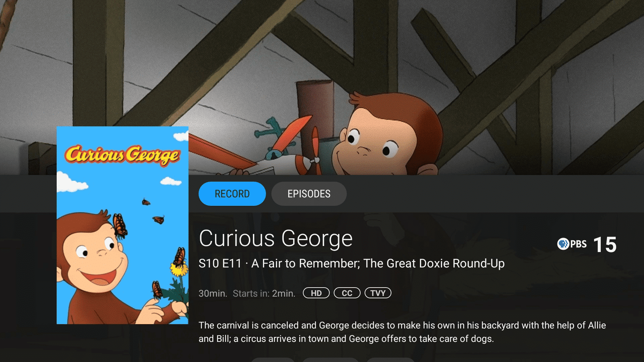Click the HD quality badge
This screenshot has width=644, height=362.
pyautogui.click(x=316, y=293)
